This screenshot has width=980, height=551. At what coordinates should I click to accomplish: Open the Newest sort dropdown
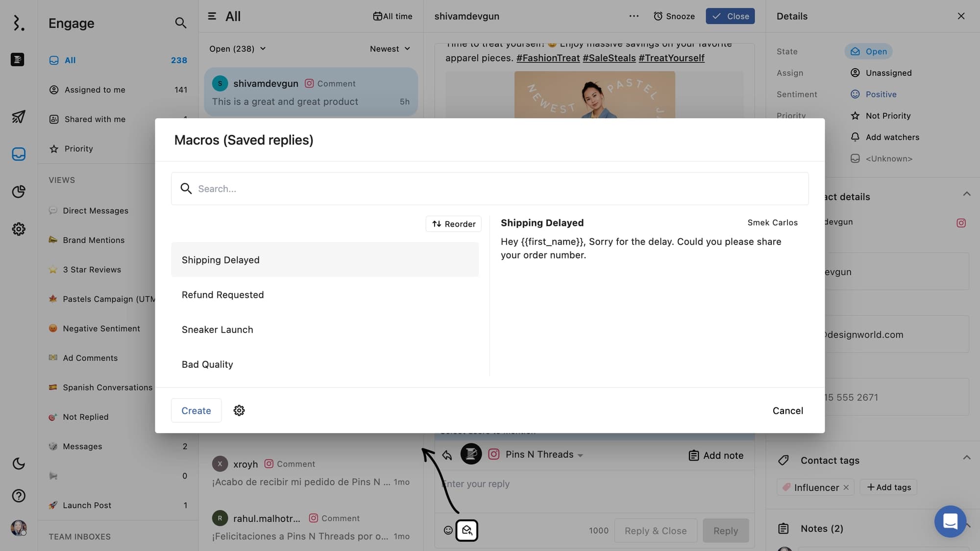pyautogui.click(x=390, y=48)
